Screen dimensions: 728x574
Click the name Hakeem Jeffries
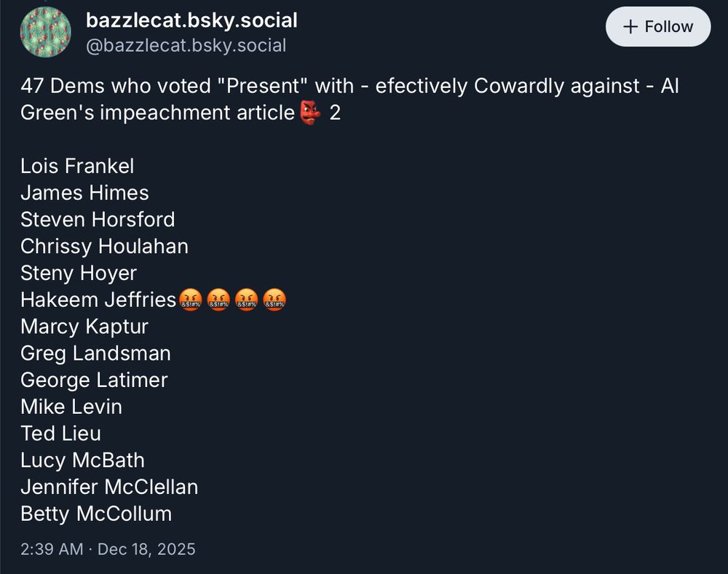point(98,300)
